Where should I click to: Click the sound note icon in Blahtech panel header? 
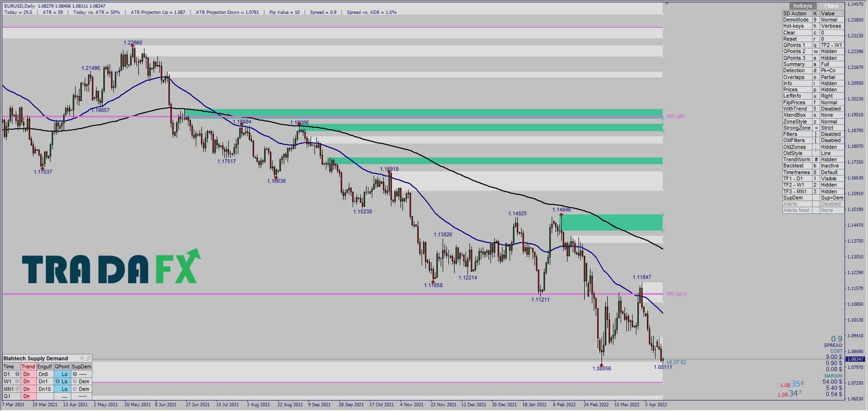coord(89,358)
